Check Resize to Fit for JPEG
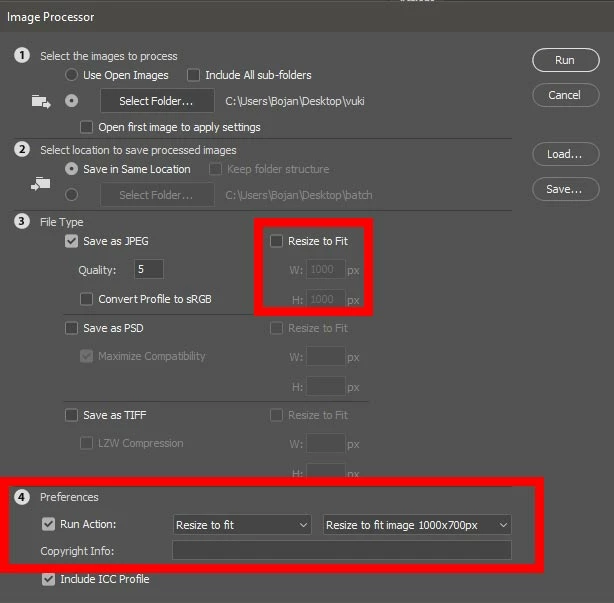The width and height of the screenshot is (614, 603). click(x=276, y=241)
